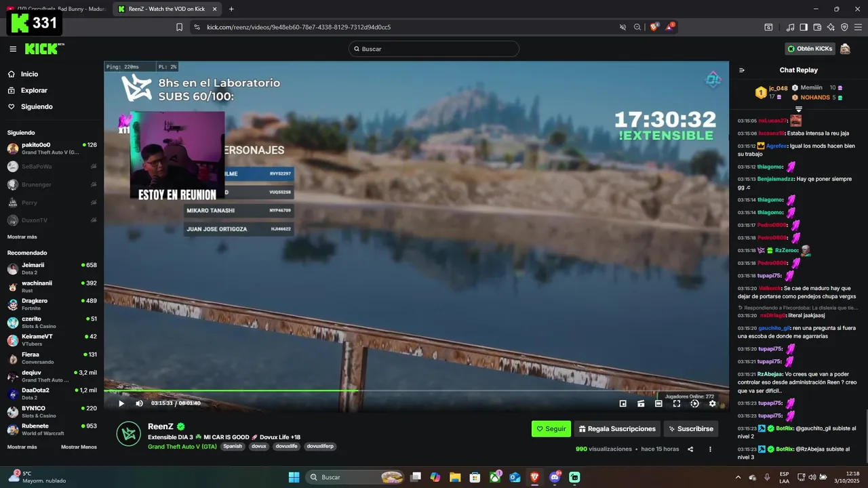868x488 pixels.
Task: Toggle autoplay blocked icon in address bar
Action: pos(623,27)
